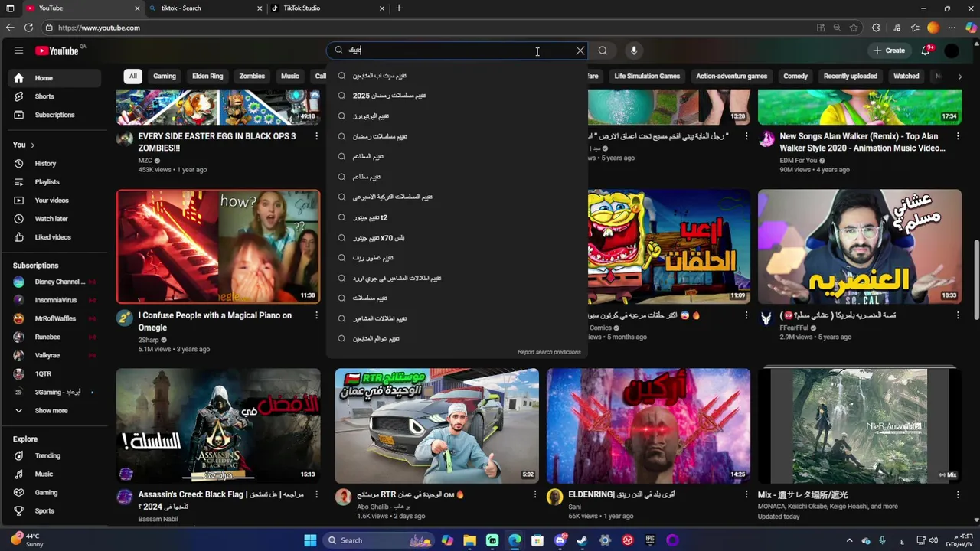Open options for Black Ops 3 Easter Egg video
The height and width of the screenshot is (551, 980).
tap(316, 136)
